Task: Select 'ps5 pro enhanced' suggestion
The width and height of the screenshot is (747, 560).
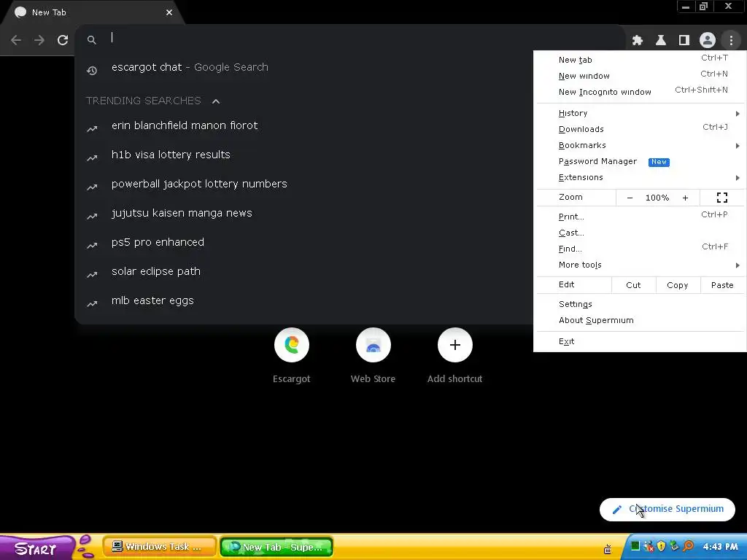Action: 305,242
